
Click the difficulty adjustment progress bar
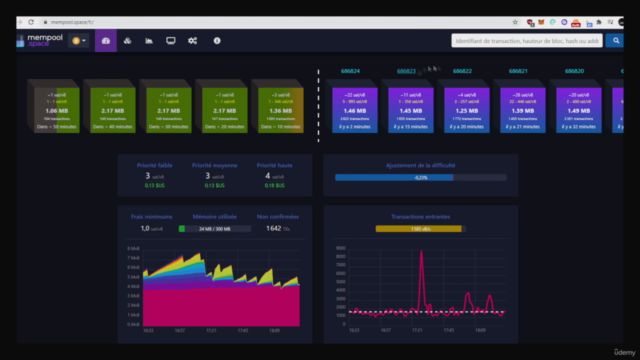point(421,178)
